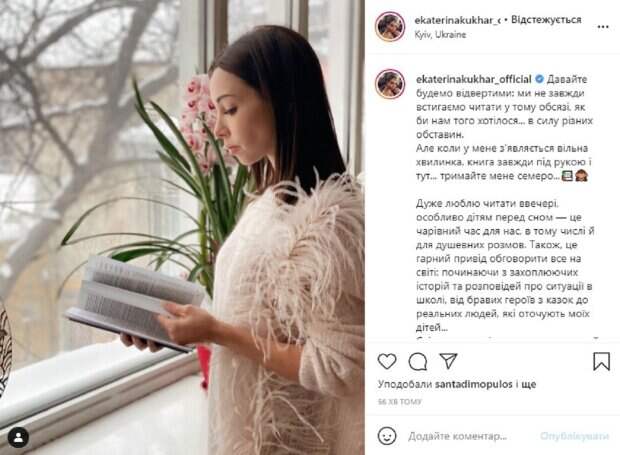Open emoji picker in comment field
The width and height of the screenshot is (620, 455).
tap(387, 436)
